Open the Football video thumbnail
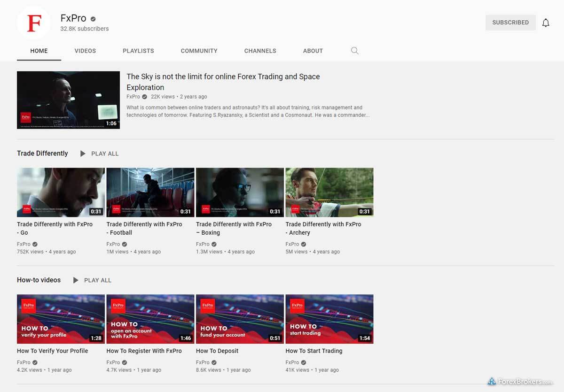 [x=150, y=192]
